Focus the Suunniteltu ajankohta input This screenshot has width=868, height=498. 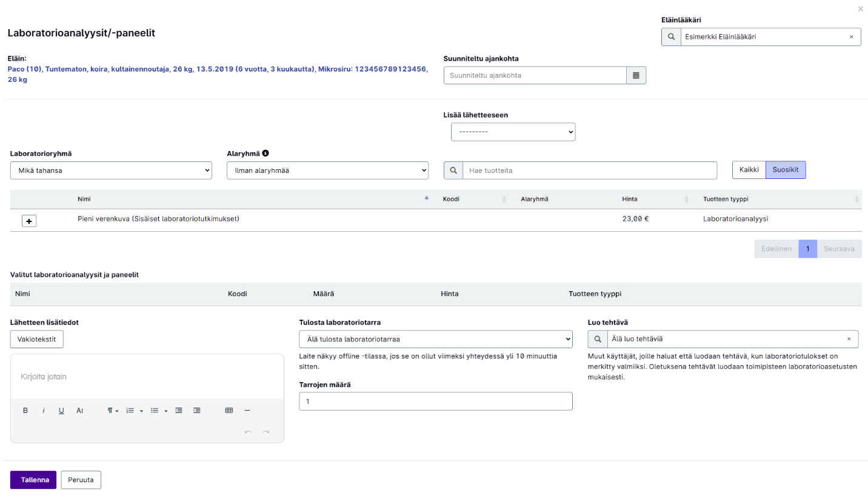(x=535, y=75)
